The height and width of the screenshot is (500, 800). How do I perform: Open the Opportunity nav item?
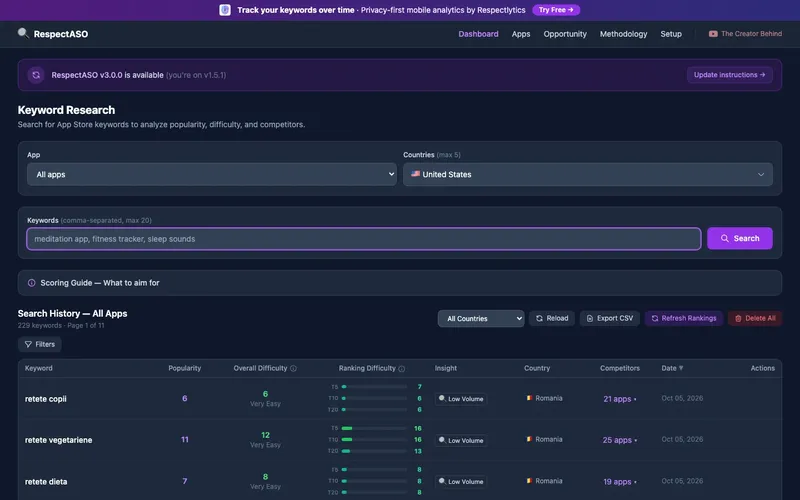pos(565,34)
